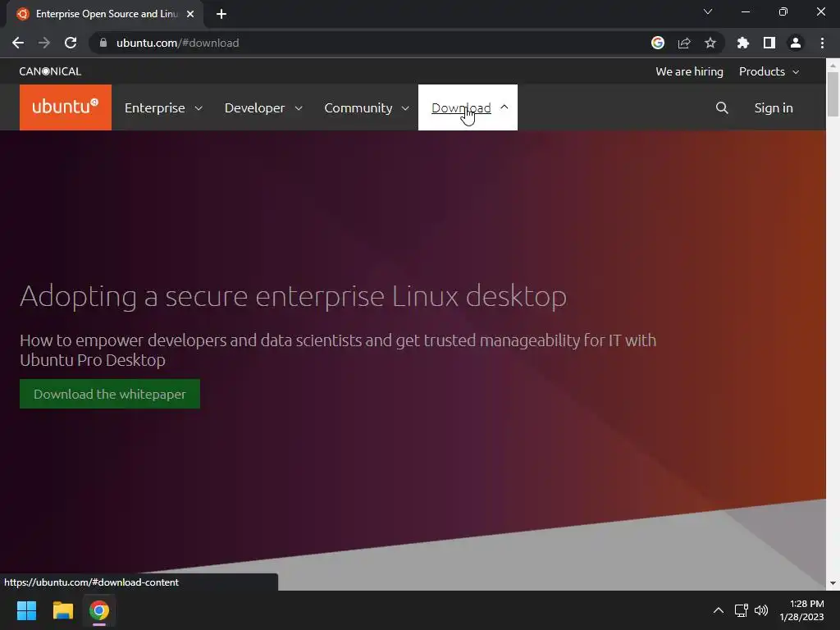Screen dimensions: 840x630
Task: Click the Chrome forward arrow
Action: click(x=44, y=43)
